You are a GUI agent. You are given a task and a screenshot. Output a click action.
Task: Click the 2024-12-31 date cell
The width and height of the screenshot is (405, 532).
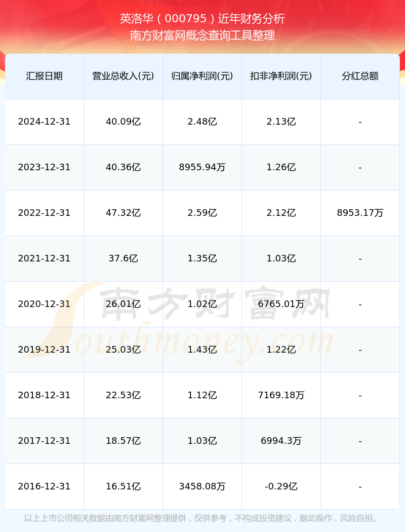[x=45, y=122]
